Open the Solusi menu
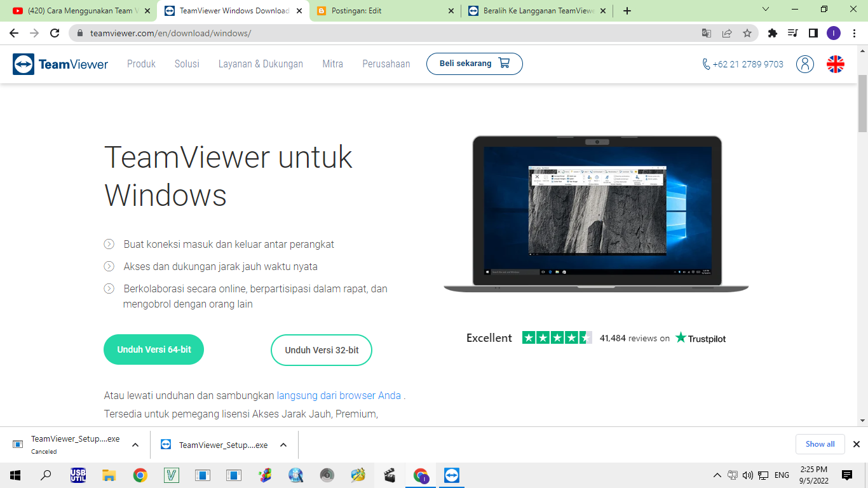 [x=187, y=64]
